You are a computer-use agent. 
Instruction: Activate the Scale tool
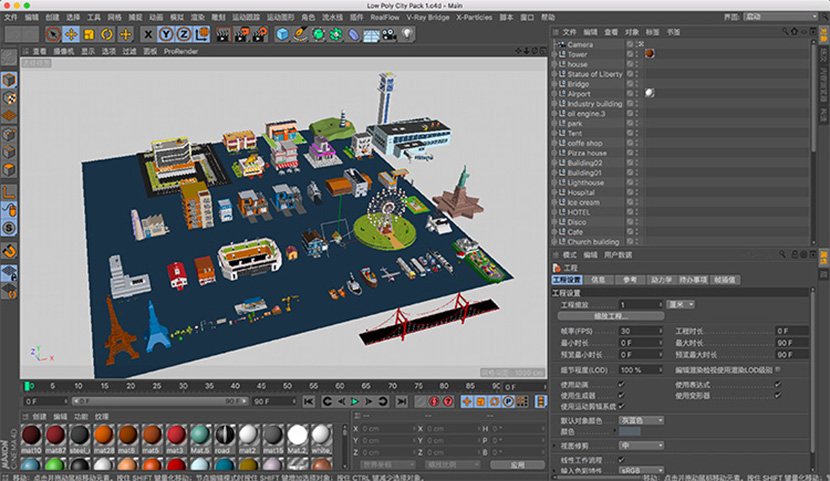point(89,34)
